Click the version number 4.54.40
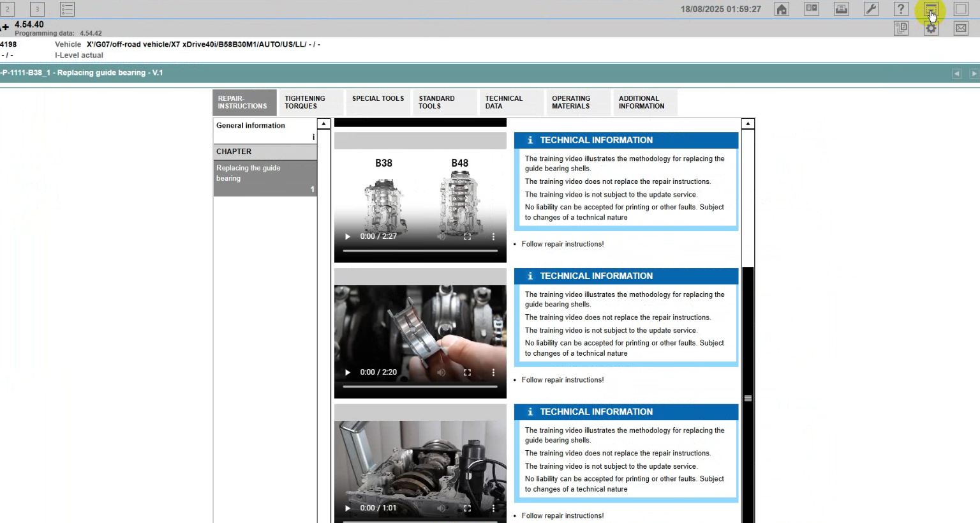Screen dimensions: 980x523 (x=29, y=25)
